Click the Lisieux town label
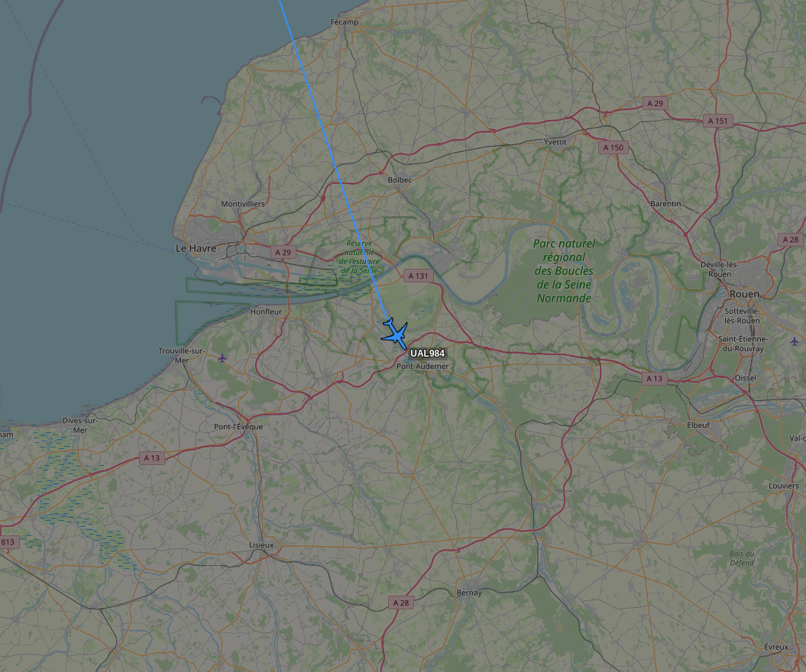 [261, 545]
